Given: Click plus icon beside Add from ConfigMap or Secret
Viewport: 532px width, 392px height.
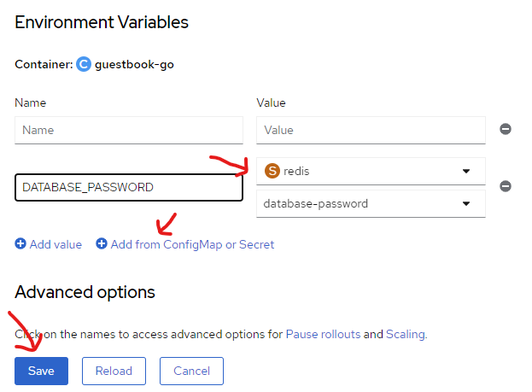Looking at the screenshot, I should (x=102, y=243).
